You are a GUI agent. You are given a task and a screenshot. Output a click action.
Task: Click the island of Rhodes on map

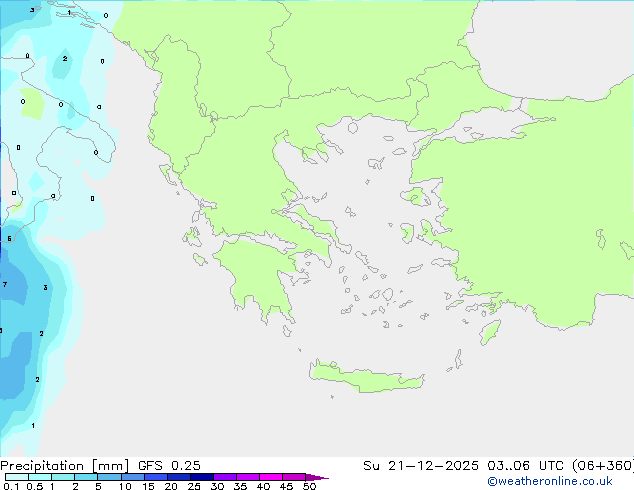click(490, 332)
